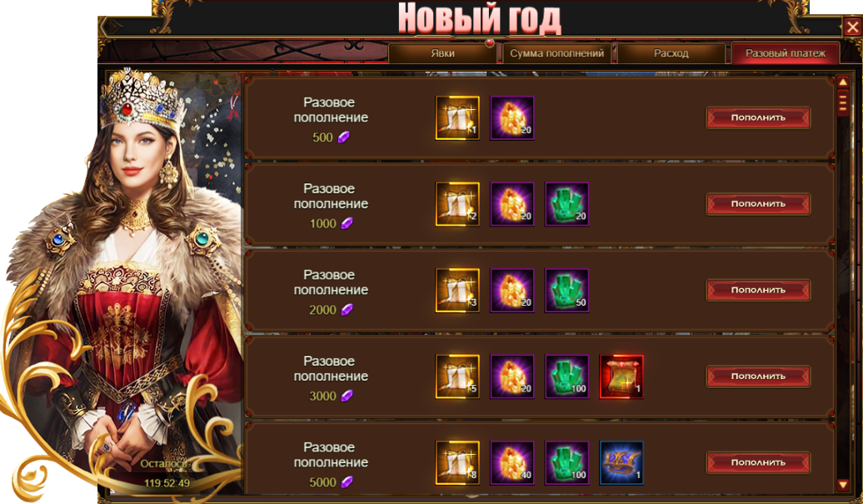Open the Явки tab
Screen dimensions: 863x504
coord(442,53)
